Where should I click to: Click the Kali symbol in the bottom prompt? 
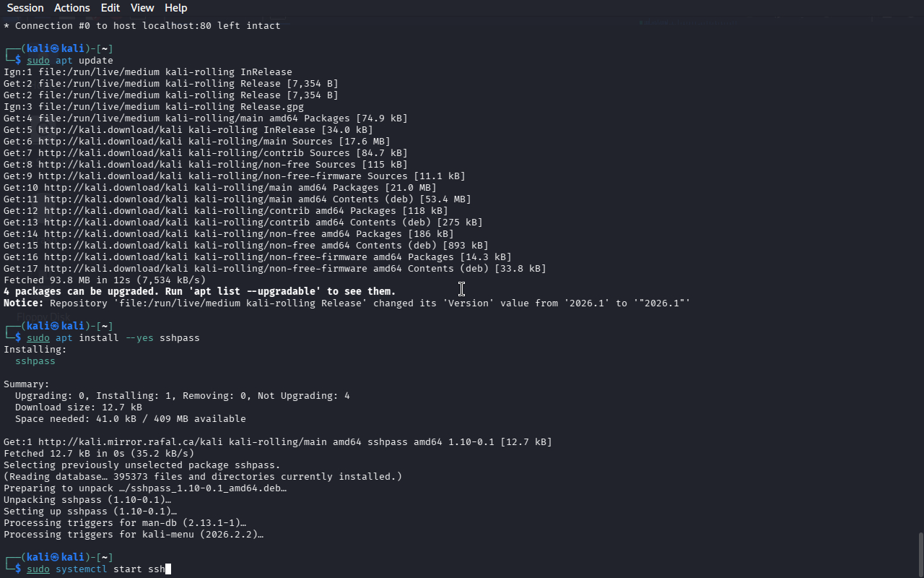(55, 558)
